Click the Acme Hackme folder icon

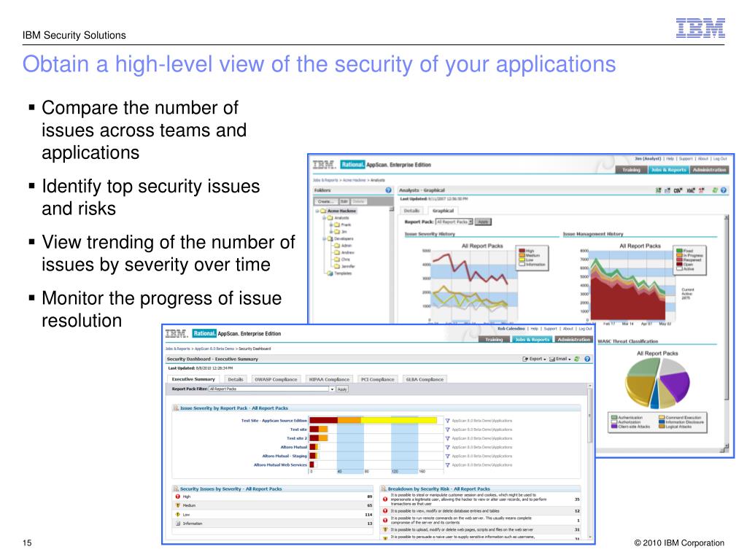[323, 211]
